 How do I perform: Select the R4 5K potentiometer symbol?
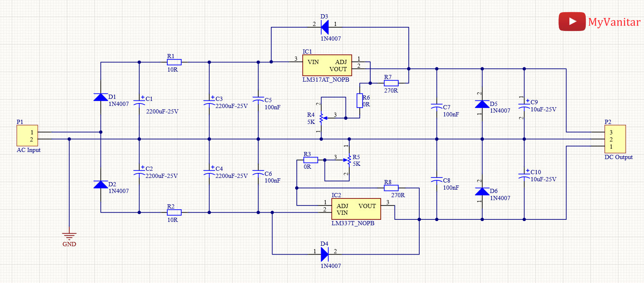pyautogui.click(x=322, y=118)
